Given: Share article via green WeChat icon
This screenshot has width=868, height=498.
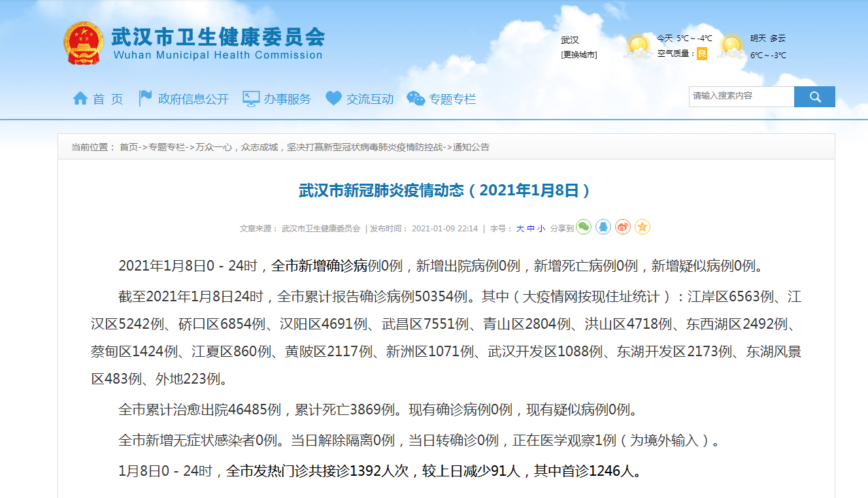Looking at the screenshot, I should click(584, 227).
